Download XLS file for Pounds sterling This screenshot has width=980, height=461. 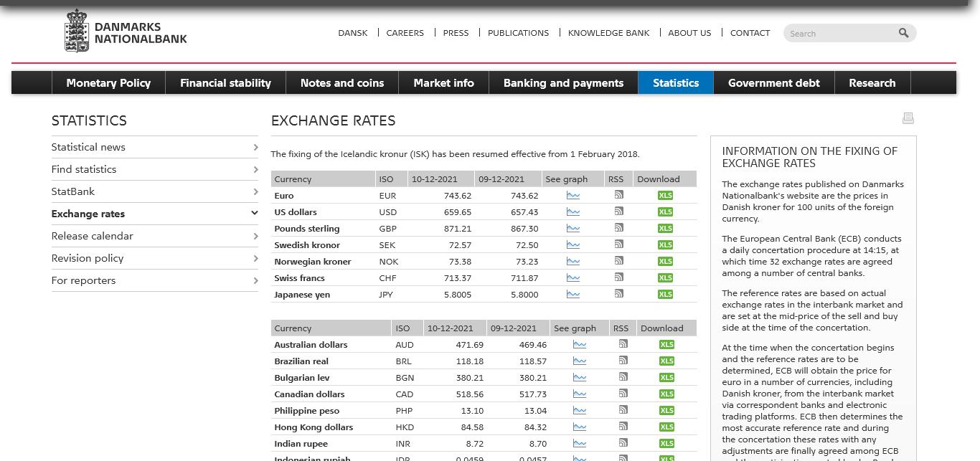click(665, 229)
